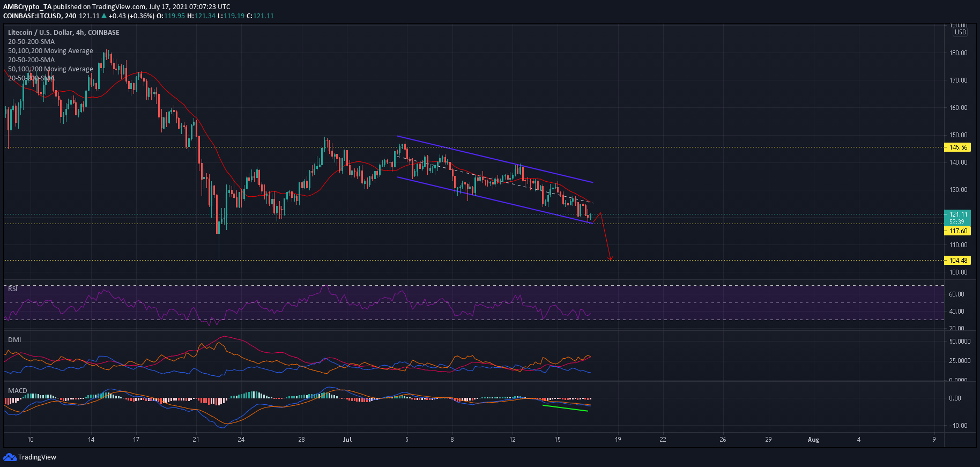Click the 12 date on time axis

[x=513, y=439]
